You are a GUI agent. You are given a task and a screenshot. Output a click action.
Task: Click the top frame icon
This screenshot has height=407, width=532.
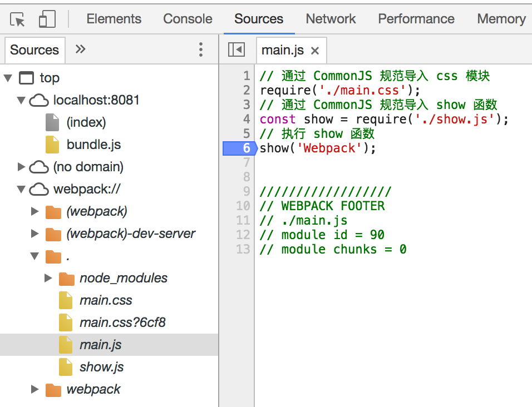pyautogui.click(x=26, y=78)
